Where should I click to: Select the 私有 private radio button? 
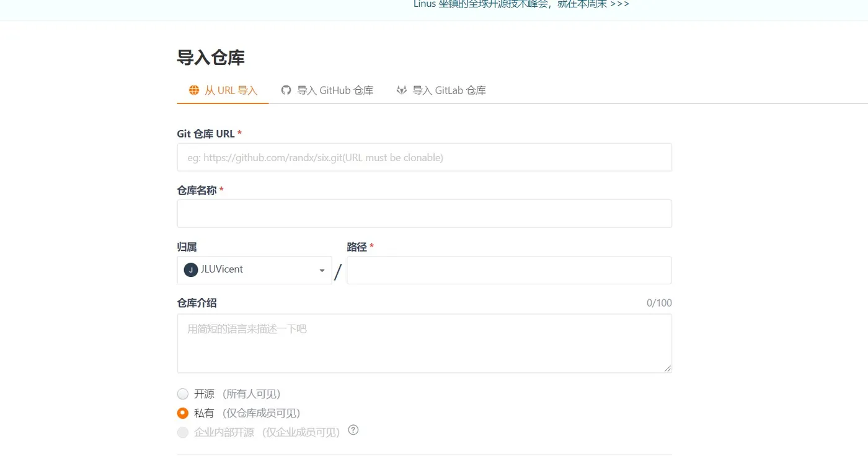coord(183,413)
